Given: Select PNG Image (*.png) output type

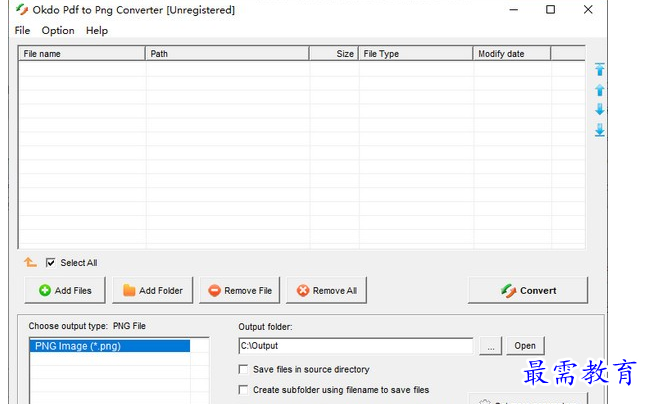Looking at the screenshot, I should pos(110,346).
